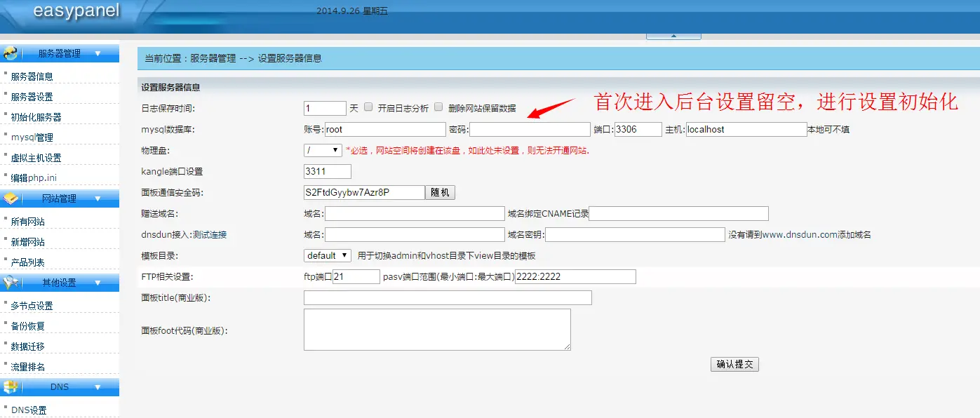
Task: Go to 初始化服务器 menu item
Action: coord(36,117)
